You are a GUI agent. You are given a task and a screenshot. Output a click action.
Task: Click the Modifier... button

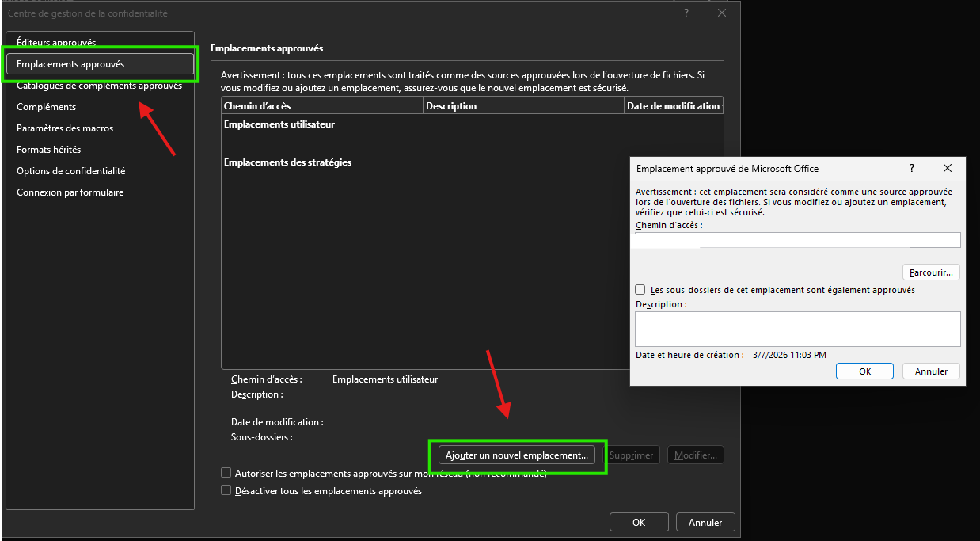tap(696, 455)
